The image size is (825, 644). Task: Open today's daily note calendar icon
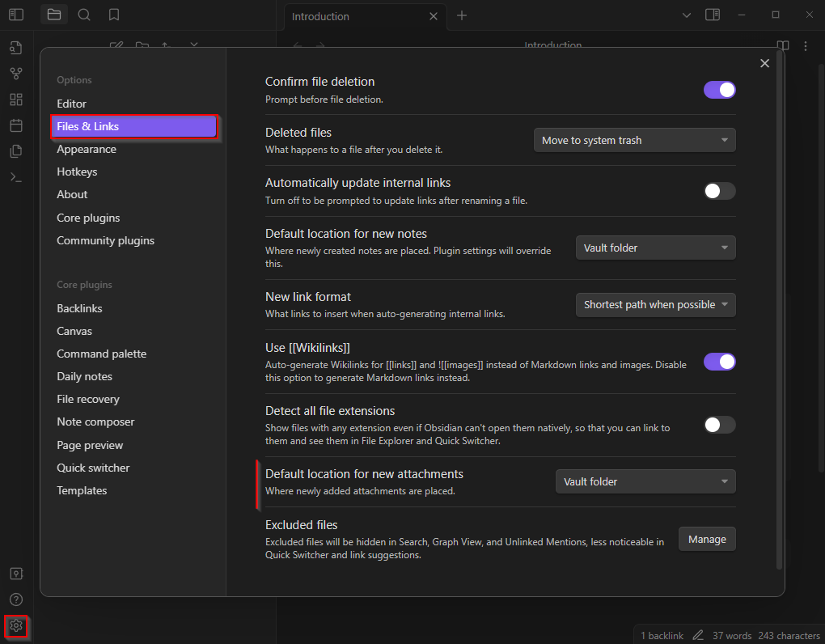[x=16, y=125]
